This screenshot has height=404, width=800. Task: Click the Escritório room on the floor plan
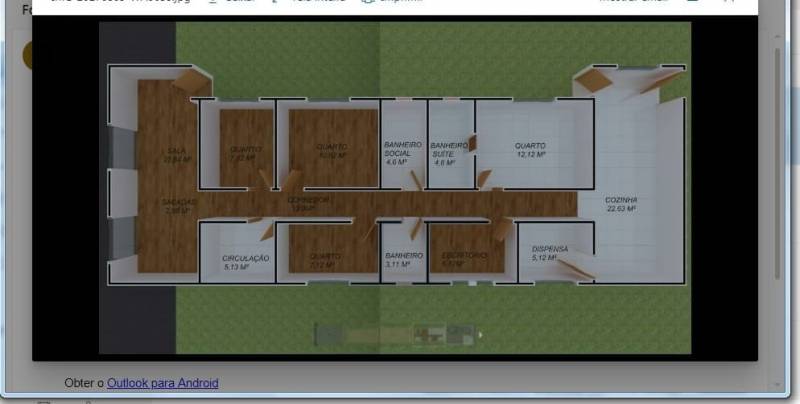464,259
